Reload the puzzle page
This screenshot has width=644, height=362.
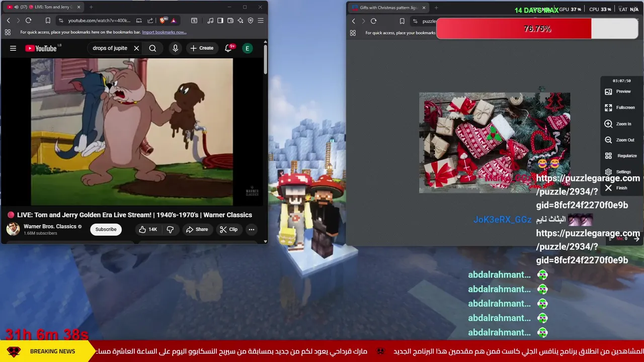pos(373,21)
